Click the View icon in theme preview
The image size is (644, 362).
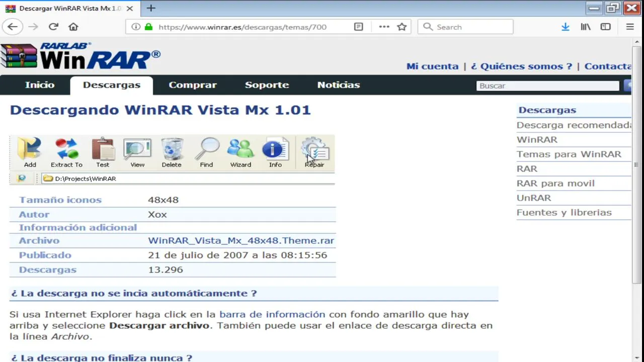[137, 153]
